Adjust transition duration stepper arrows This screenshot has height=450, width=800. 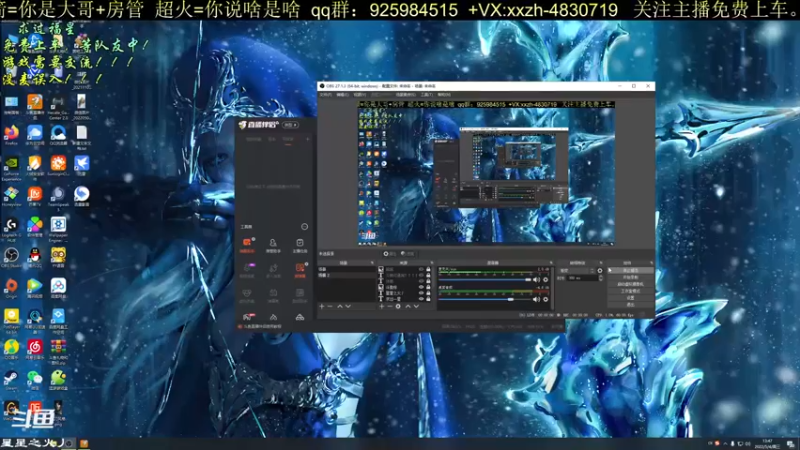[x=601, y=278]
